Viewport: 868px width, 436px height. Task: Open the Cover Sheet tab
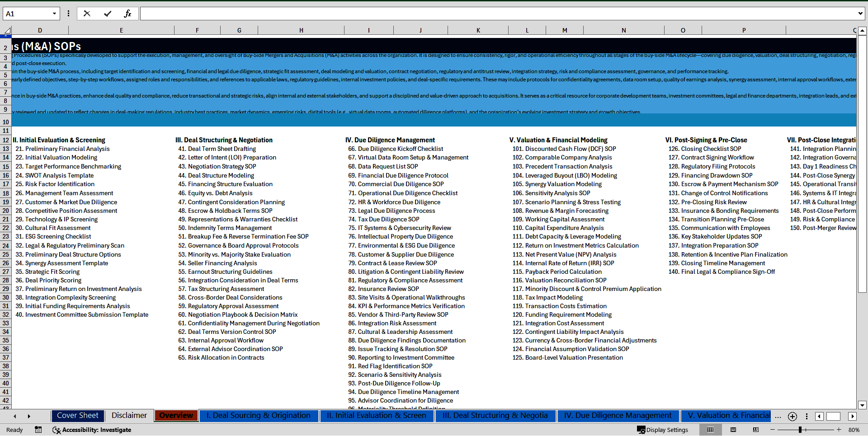(x=78, y=416)
